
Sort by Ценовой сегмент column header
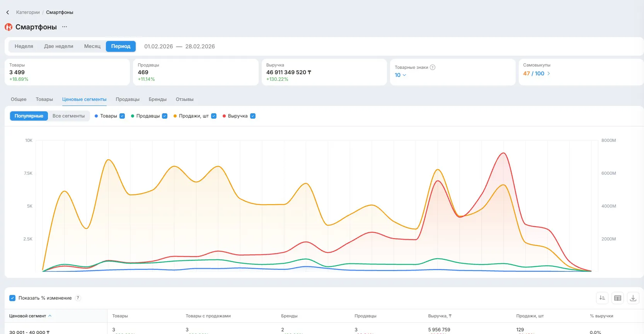point(31,316)
